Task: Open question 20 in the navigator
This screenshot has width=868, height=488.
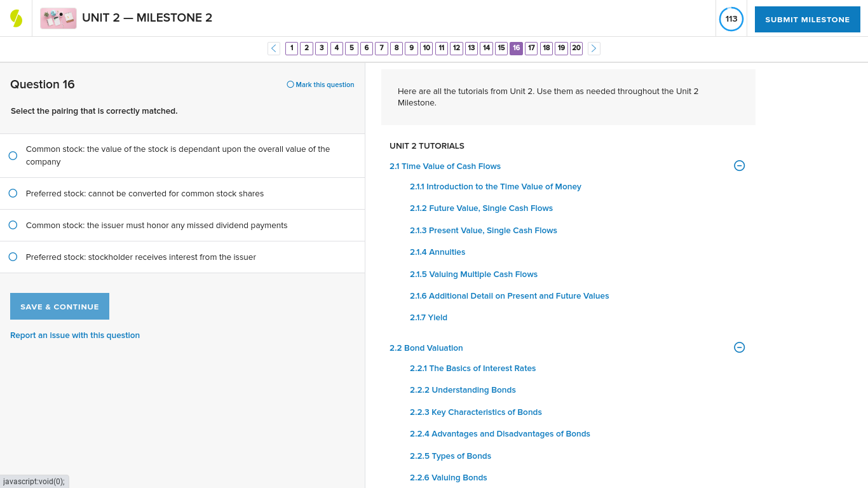Action: click(x=576, y=48)
